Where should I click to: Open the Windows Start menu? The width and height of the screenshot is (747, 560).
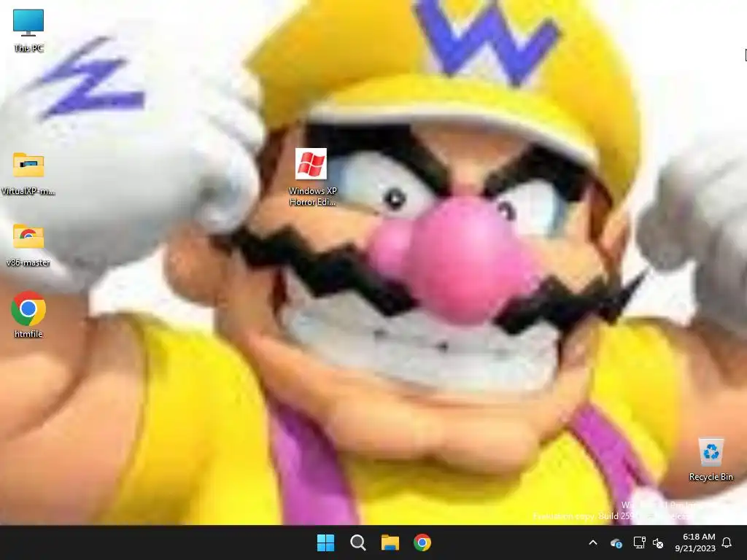[326, 542]
